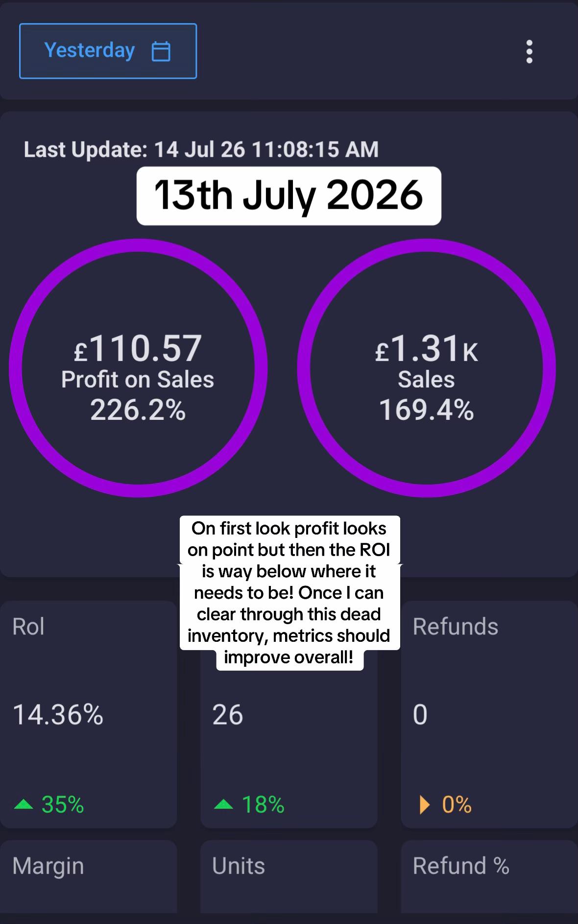The height and width of the screenshot is (924, 578).
Task: Tap the Last Update timestamp text
Action: click(x=201, y=149)
